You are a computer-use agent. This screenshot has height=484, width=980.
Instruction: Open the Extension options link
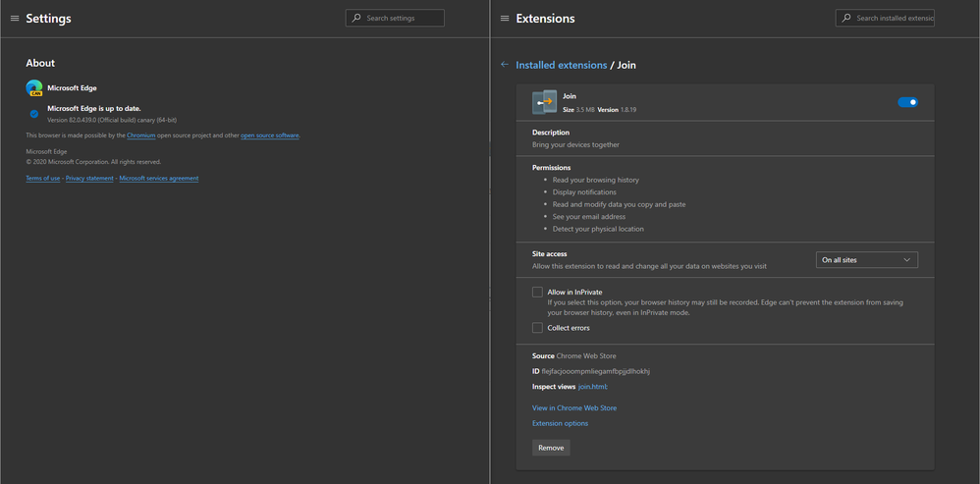(x=560, y=423)
